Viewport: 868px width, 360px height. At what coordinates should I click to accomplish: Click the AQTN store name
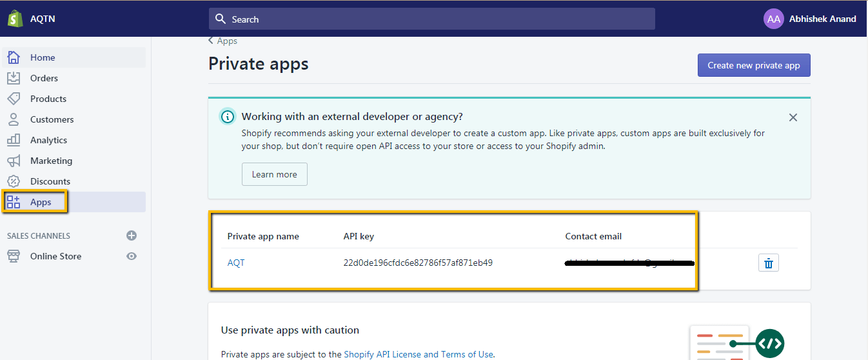43,19
